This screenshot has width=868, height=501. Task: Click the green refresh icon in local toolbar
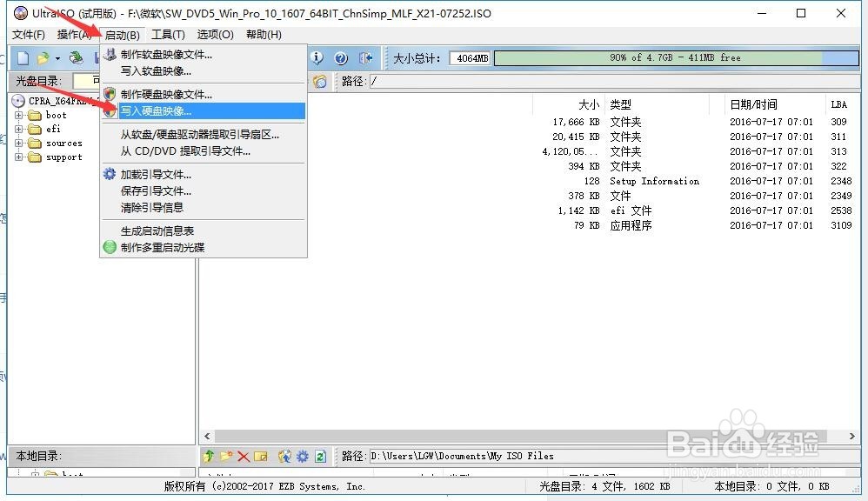click(x=320, y=456)
